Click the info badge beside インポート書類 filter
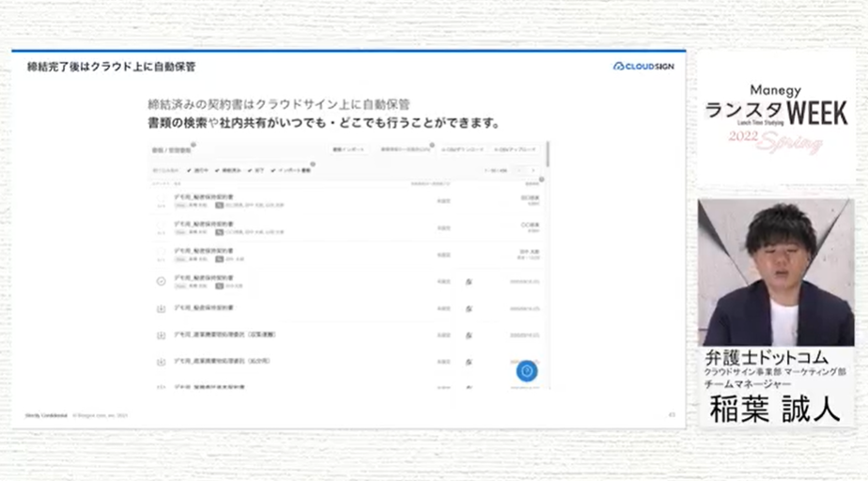The width and height of the screenshot is (868, 481). pos(313,164)
